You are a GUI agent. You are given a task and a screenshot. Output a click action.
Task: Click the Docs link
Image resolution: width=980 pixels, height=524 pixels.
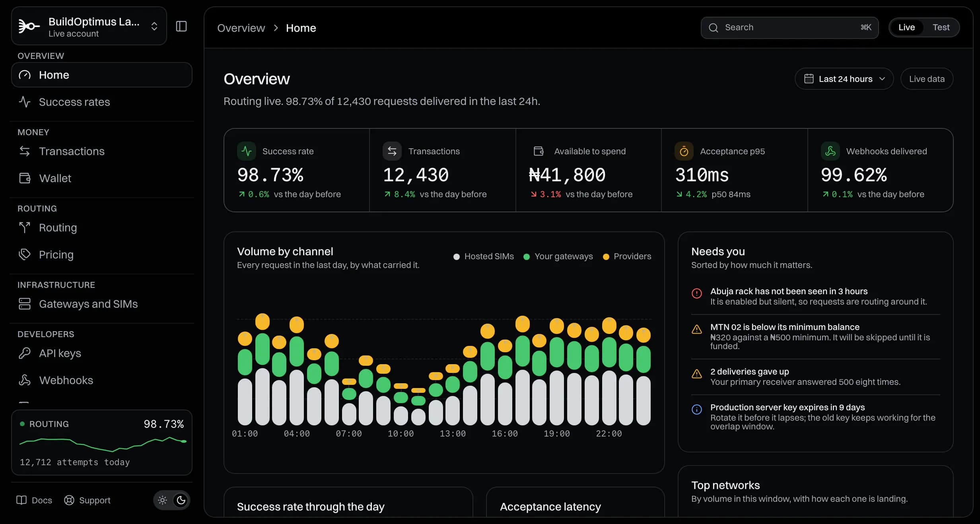tap(34, 500)
